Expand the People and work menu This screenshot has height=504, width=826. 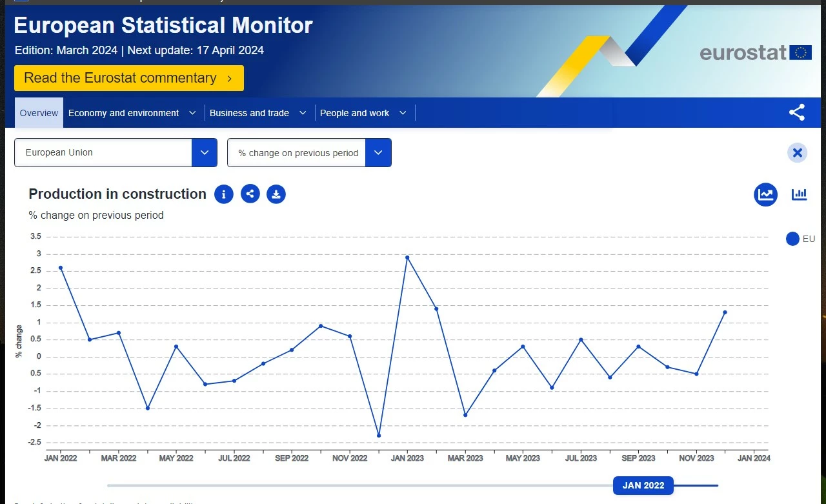tap(363, 113)
